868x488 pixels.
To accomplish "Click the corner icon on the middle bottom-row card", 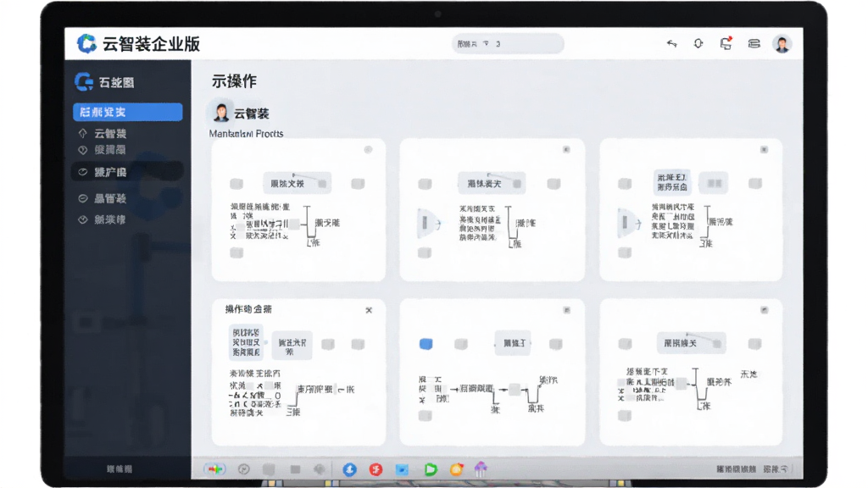I will click(x=566, y=310).
